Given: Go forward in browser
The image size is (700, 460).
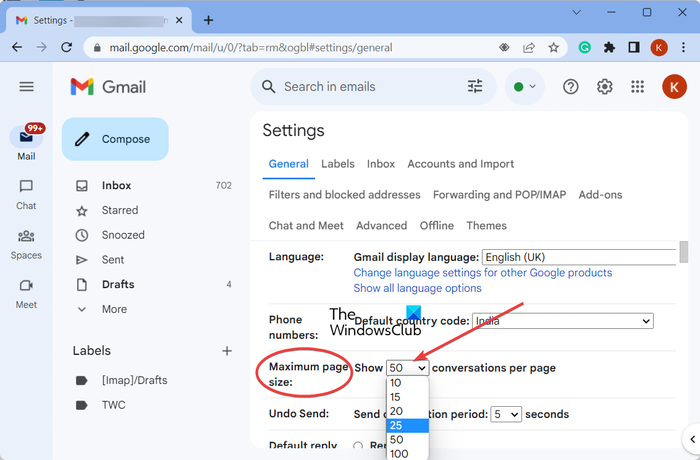Looking at the screenshot, I should 42,47.
